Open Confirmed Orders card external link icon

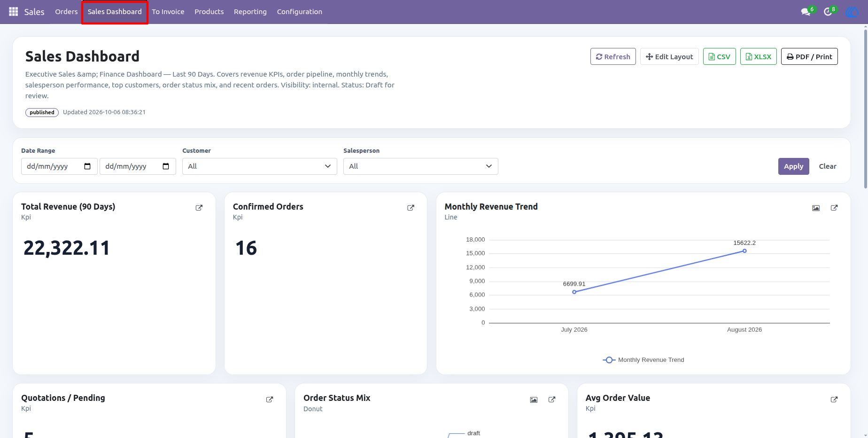tap(411, 208)
